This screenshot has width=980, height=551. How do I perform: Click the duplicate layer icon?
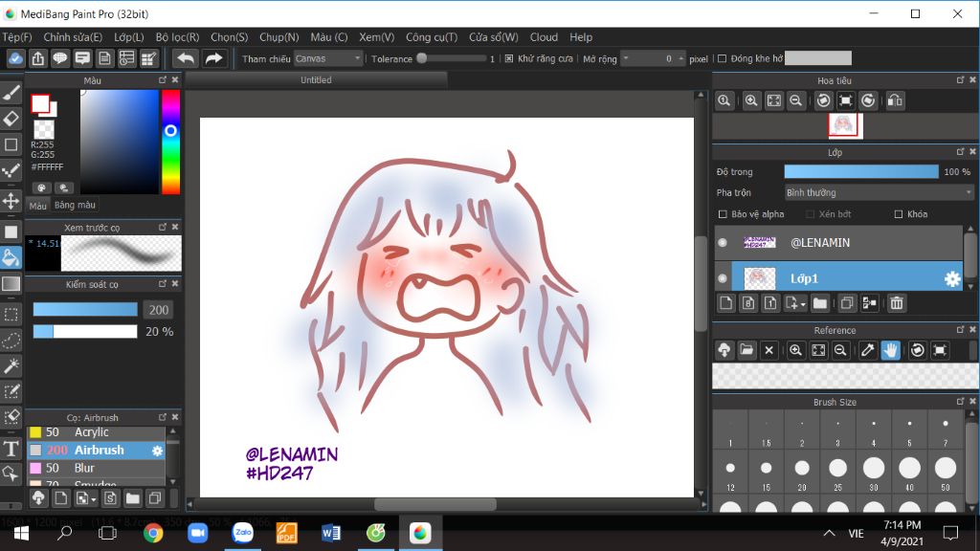click(x=847, y=303)
